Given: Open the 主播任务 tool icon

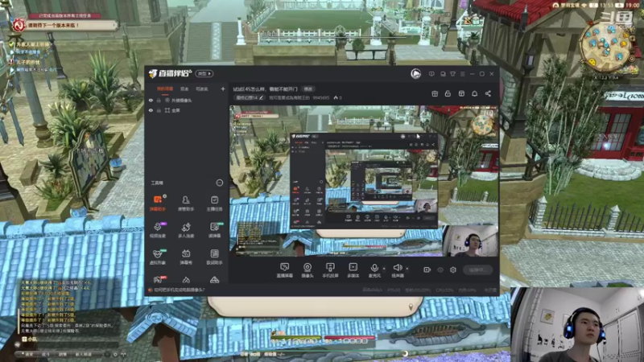Looking at the screenshot, I should tap(214, 203).
